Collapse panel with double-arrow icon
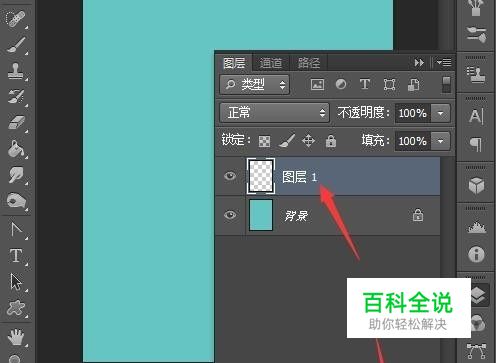This screenshot has width=496, height=363. (419, 63)
